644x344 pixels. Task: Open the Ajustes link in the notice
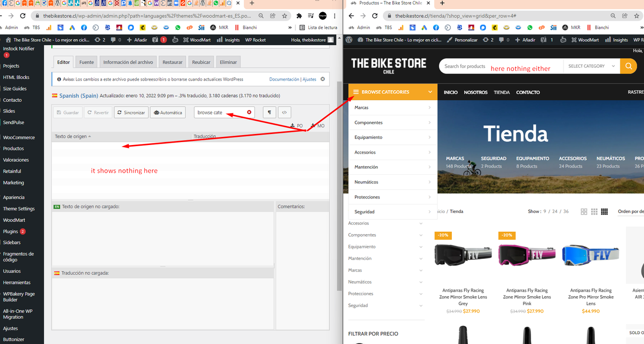pyautogui.click(x=309, y=79)
